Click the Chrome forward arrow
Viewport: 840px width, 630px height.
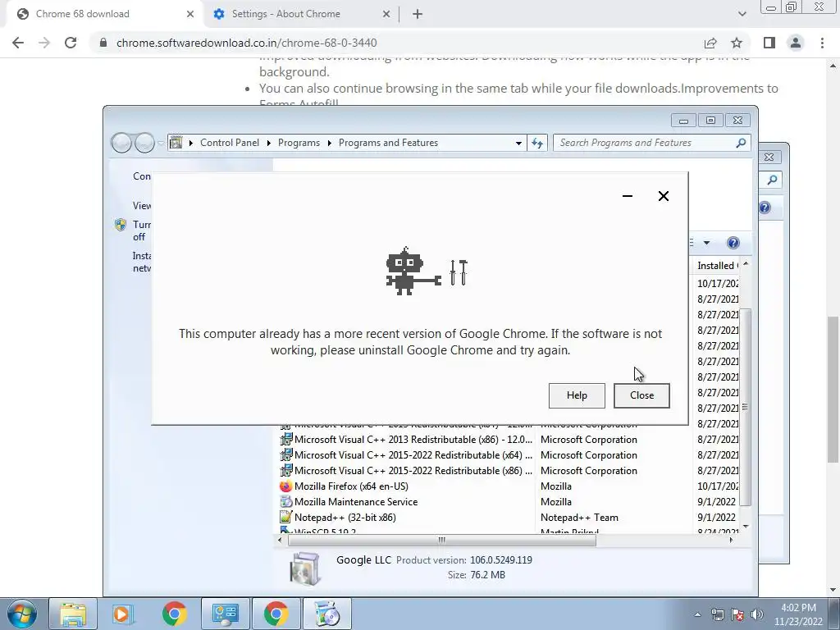tap(44, 43)
